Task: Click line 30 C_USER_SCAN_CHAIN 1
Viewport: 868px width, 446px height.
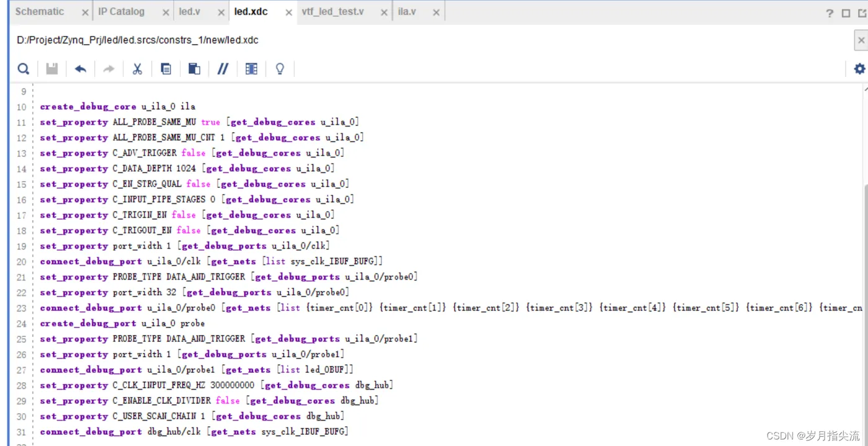Action: [x=192, y=417]
